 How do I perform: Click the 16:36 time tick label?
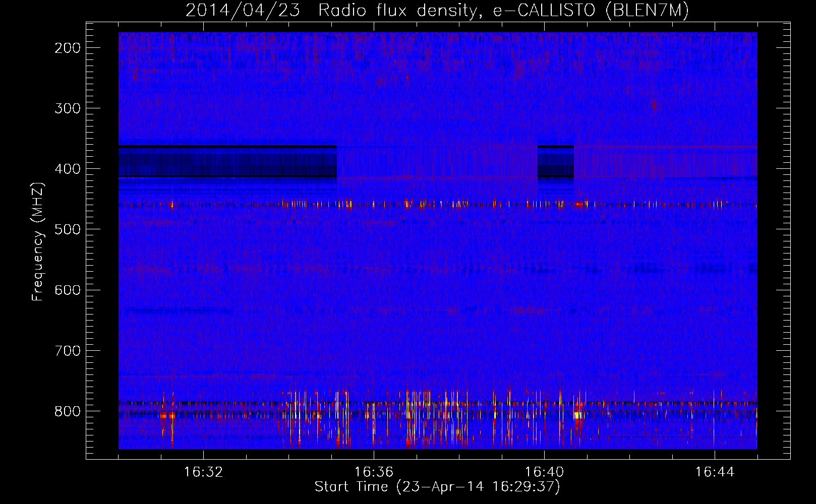(374, 472)
